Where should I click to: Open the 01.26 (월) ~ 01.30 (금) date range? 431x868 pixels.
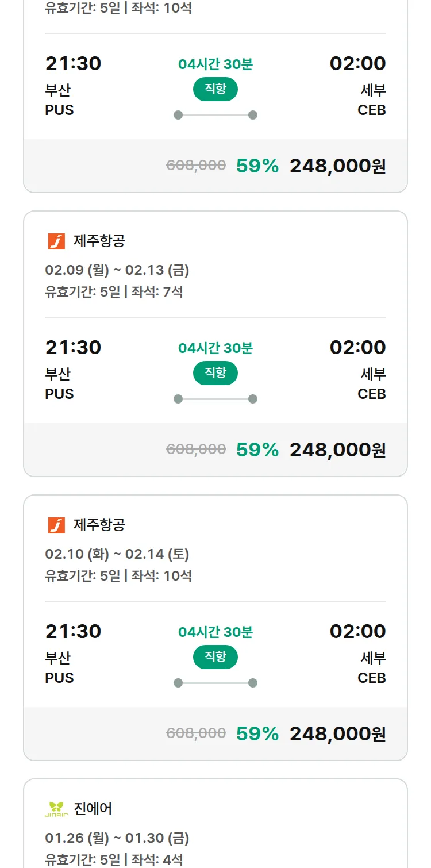coord(117,838)
